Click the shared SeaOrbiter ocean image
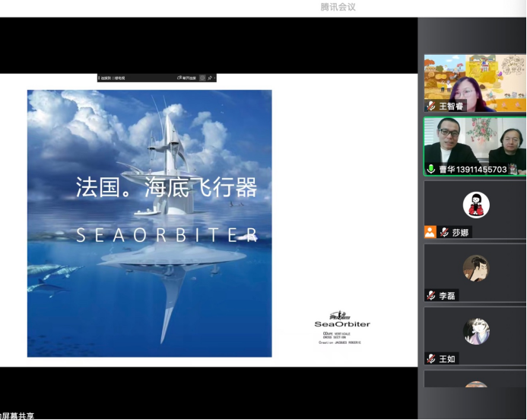 [x=150, y=223]
